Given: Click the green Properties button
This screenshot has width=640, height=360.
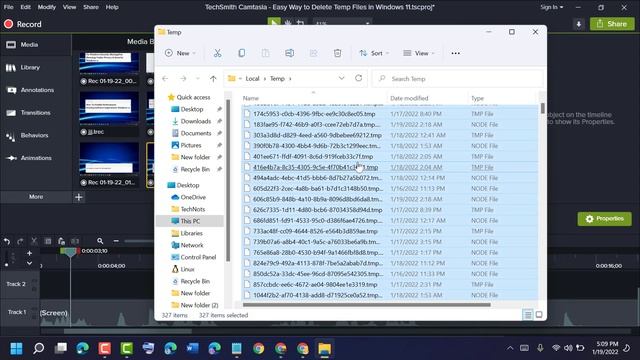Looking at the screenshot, I should point(604,219).
